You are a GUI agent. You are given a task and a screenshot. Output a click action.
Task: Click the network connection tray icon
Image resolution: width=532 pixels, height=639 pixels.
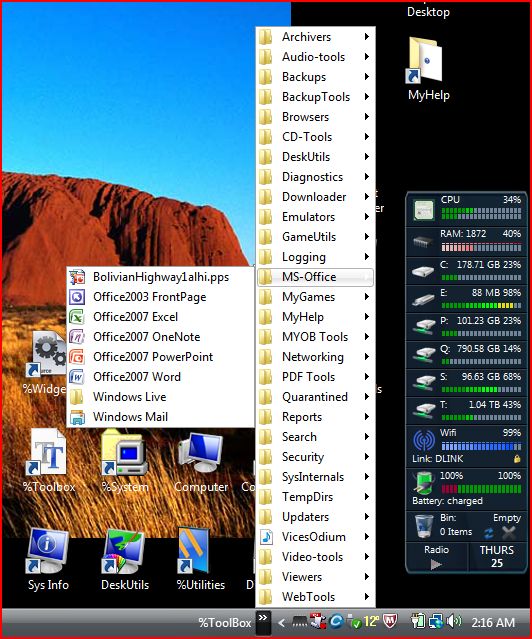[435, 621]
